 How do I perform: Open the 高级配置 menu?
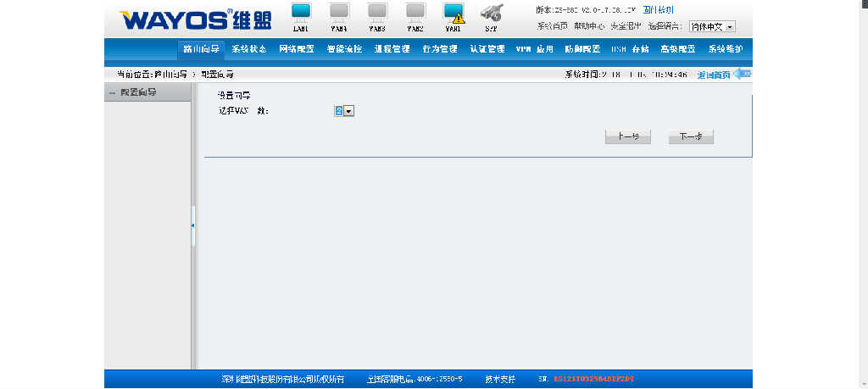tap(678, 49)
